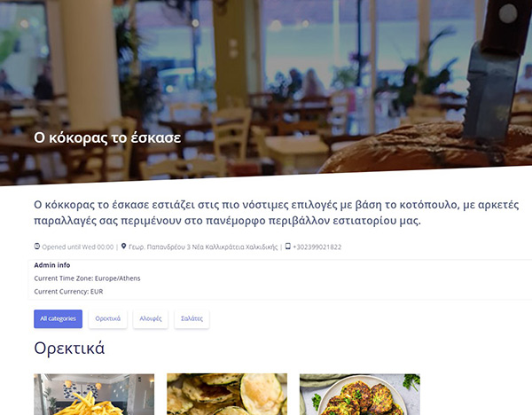Click the clock icon beside opening hours
The width and height of the screenshot is (532, 415).
[x=37, y=247]
